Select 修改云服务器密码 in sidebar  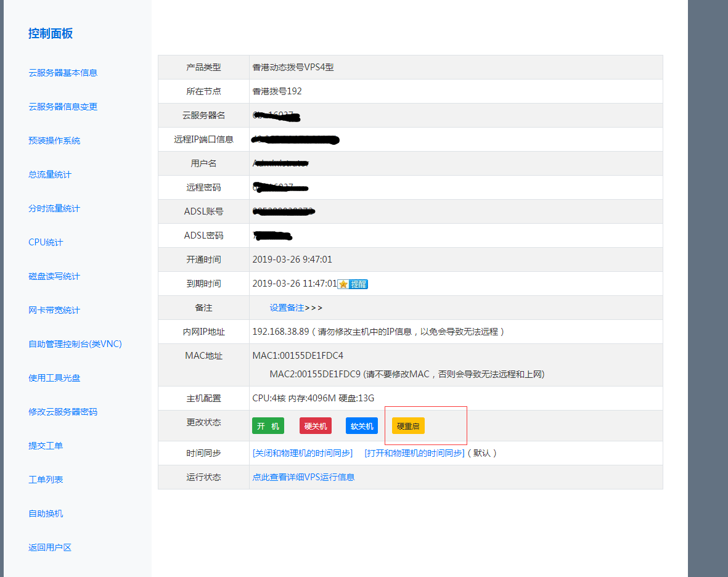63,412
